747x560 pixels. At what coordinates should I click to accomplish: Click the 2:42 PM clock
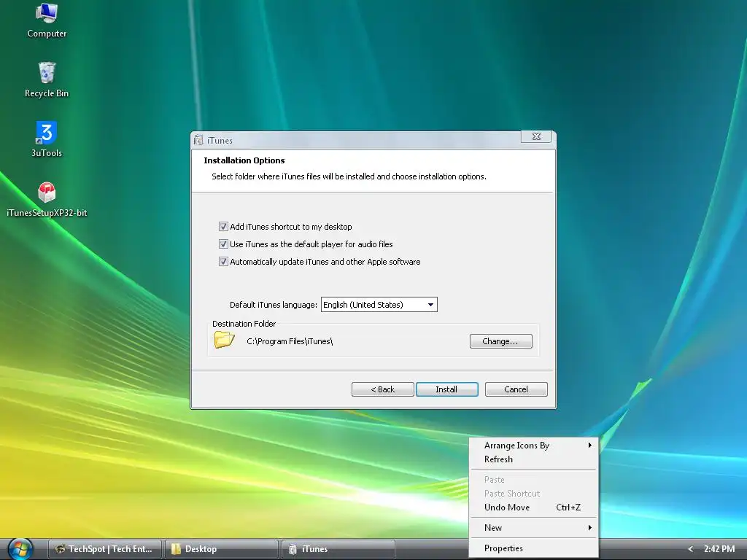[x=719, y=549]
